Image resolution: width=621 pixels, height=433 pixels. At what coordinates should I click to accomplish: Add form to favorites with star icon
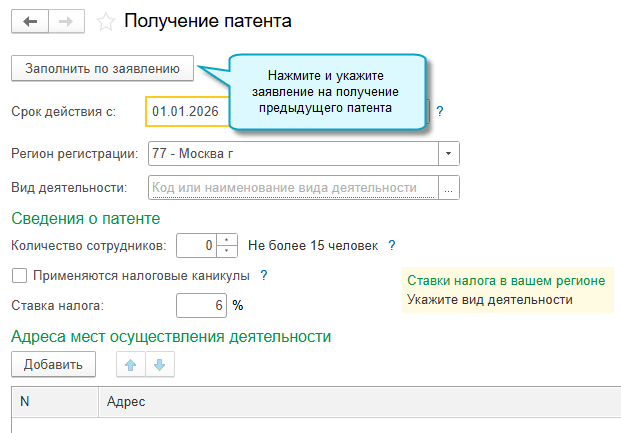click(106, 21)
